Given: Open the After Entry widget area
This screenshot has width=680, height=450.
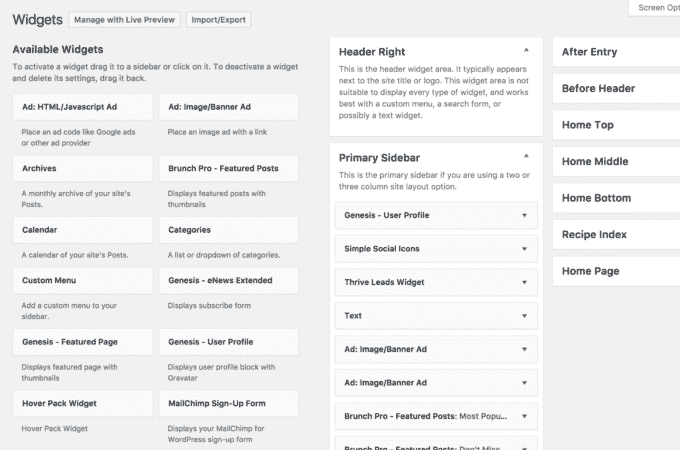Looking at the screenshot, I should pyautogui.click(x=616, y=52).
